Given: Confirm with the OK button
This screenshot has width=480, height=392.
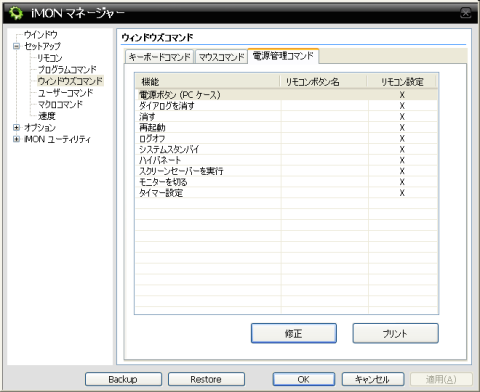Looking at the screenshot, I should (304, 379).
